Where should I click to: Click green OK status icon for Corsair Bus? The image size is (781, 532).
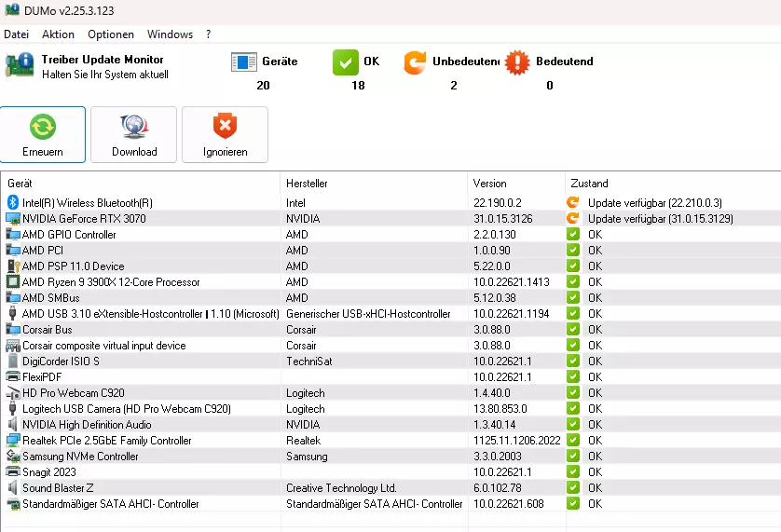(573, 329)
